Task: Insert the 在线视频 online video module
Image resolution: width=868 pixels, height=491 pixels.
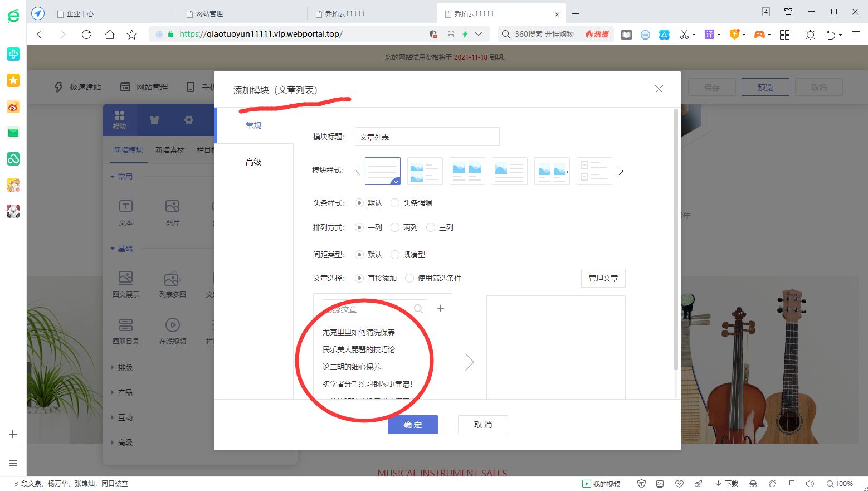Action: 172,330
